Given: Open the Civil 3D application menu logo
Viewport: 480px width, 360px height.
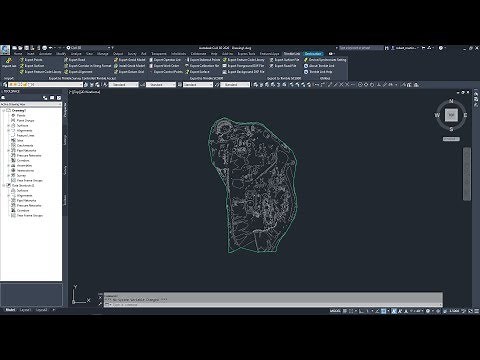Looking at the screenshot, I should pyautogui.click(x=5, y=50).
